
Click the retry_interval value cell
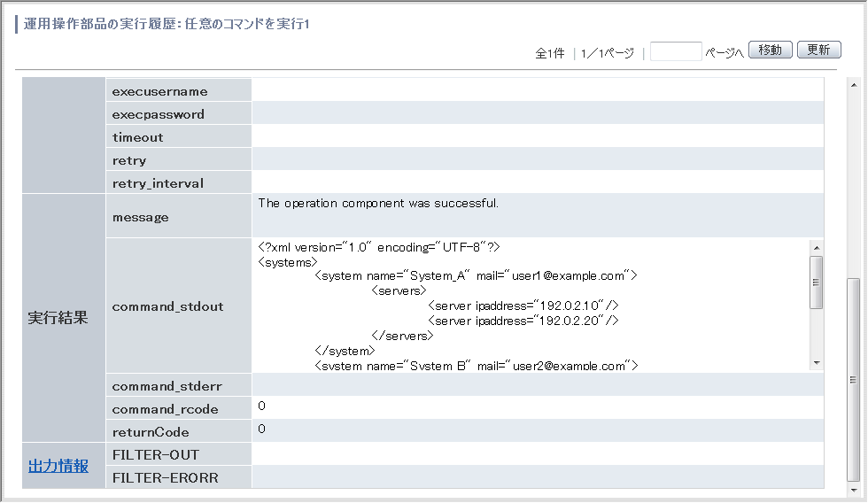[x=538, y=182]
